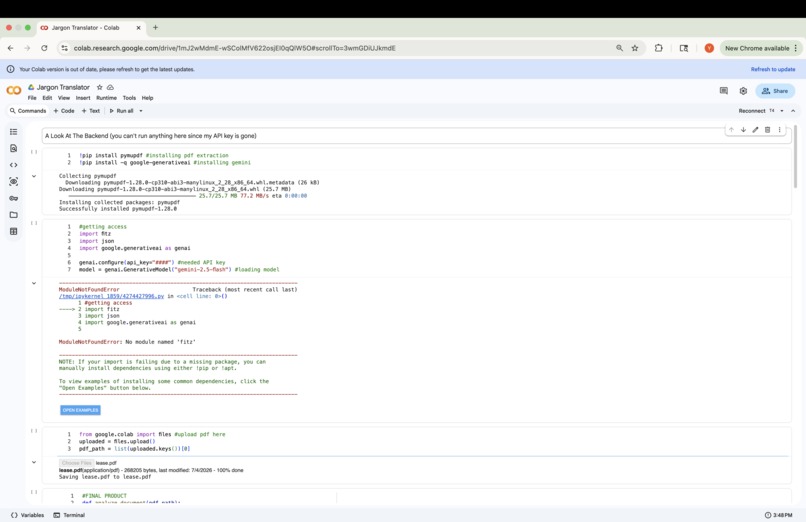The height and width of the screenshot is (522, 806).
Task: Open the comments panel icon
Action: 724,91
